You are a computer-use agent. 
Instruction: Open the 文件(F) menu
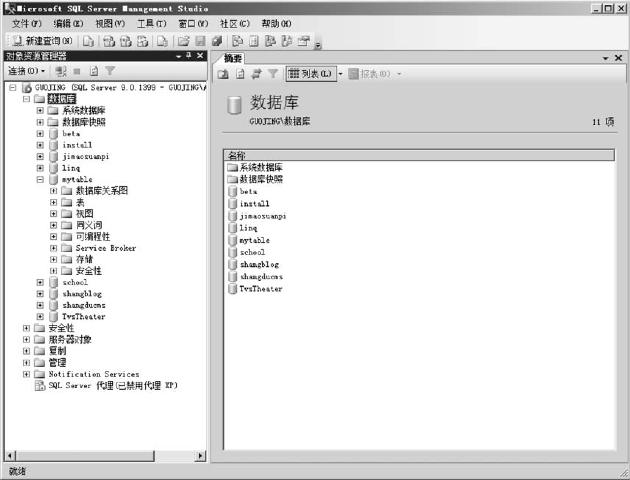(x=27, y=24)
